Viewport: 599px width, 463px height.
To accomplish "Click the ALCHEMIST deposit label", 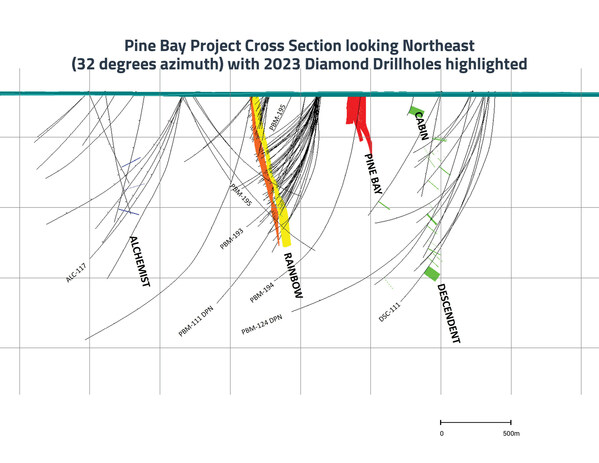I will point(139,261).
